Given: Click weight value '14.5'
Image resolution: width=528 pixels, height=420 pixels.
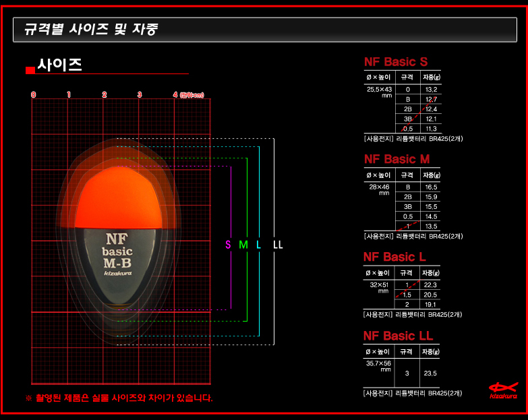Looking at the screenshot, I should coord(431,216).
